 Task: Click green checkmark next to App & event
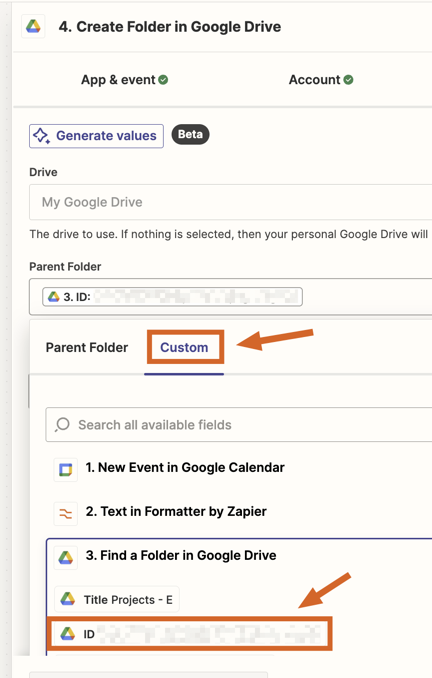(163, 80)
